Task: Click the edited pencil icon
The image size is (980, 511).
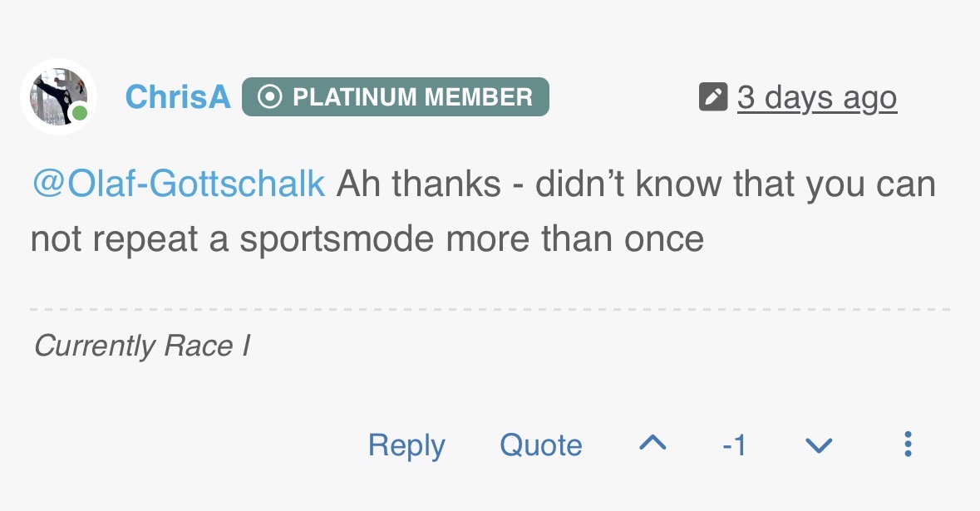Action: click(x=713, y=97)
